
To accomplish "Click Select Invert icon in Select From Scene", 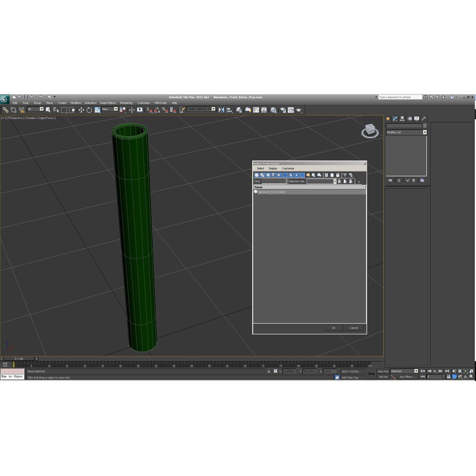I will pyautogui.click(x=338, y=175).
